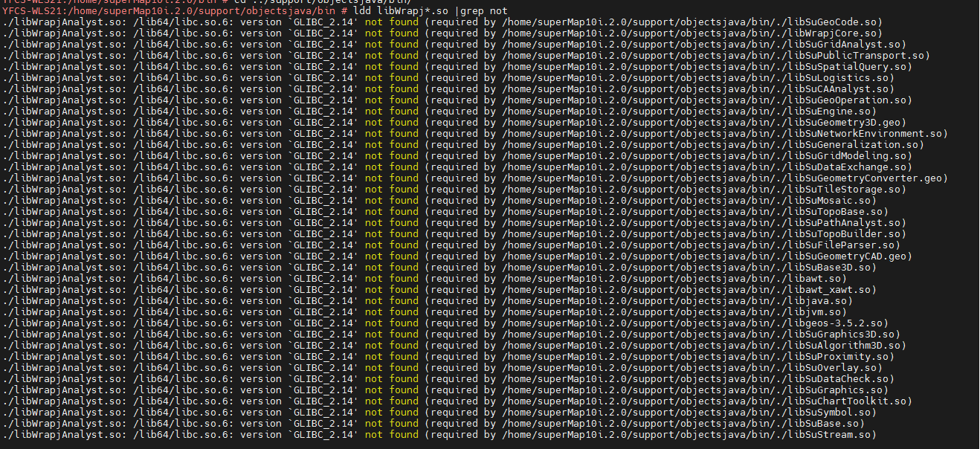Click the libSuTopoBuilder.so text

pyautogui.click(x=844, y=234)
